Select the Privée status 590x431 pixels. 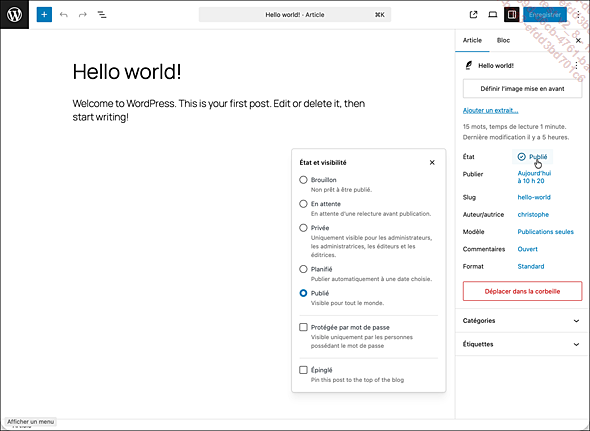[303, 228]
